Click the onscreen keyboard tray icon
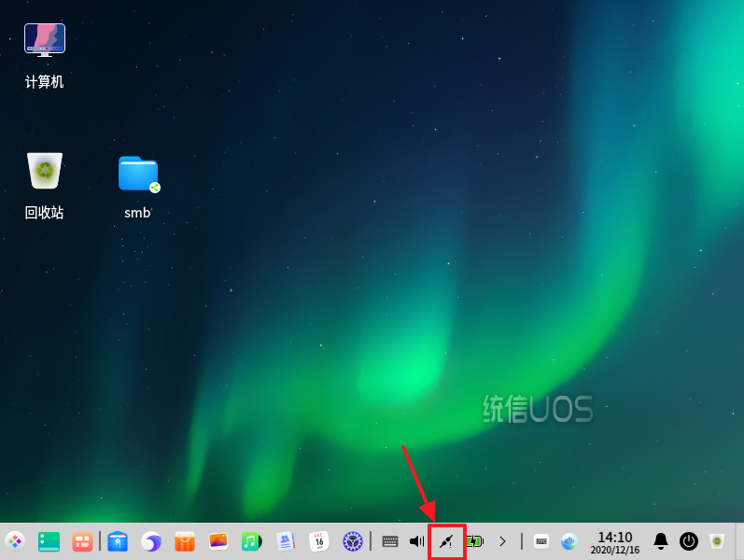Image resolution: width=744 pixels, height=560 pixels. coord(390,540)
